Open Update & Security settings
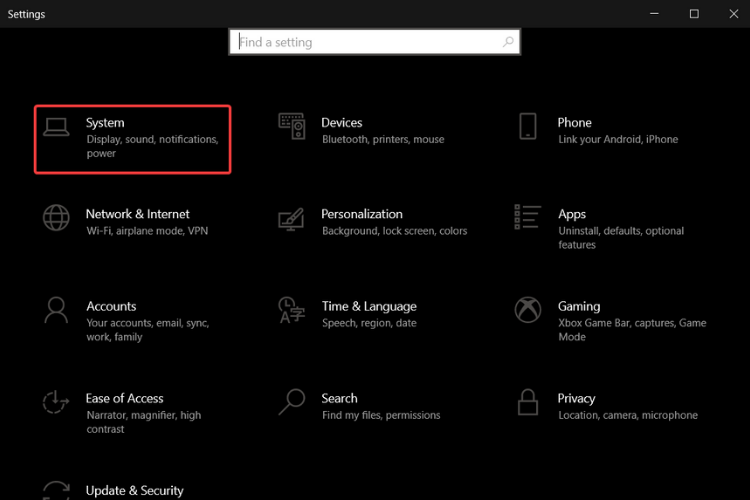750x500 pixels. (134, 490)
